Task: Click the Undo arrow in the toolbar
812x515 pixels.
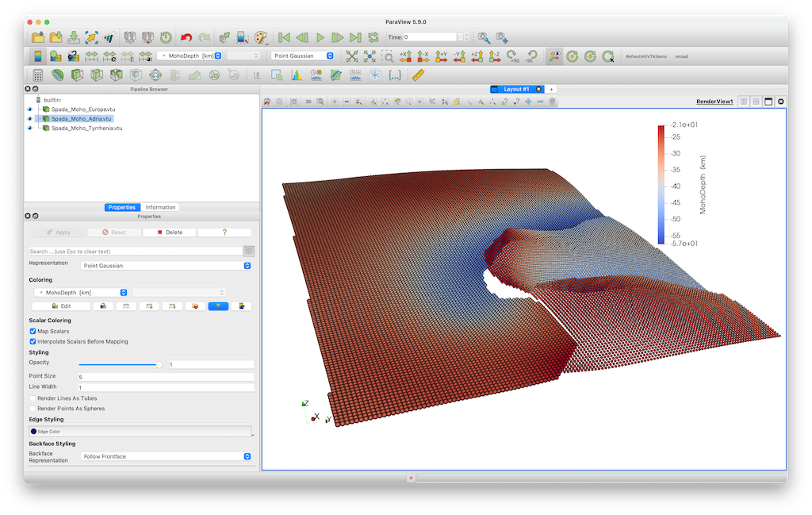Action: tap(186, 37)
